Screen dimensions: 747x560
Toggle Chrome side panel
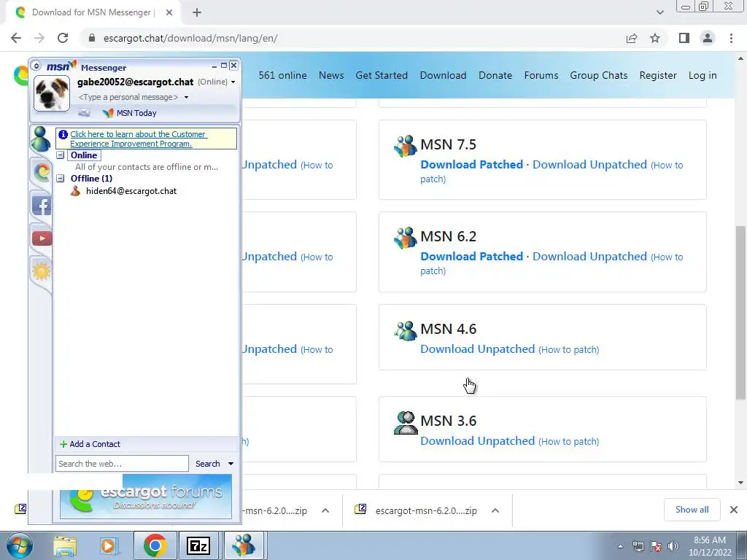point(684,38)
